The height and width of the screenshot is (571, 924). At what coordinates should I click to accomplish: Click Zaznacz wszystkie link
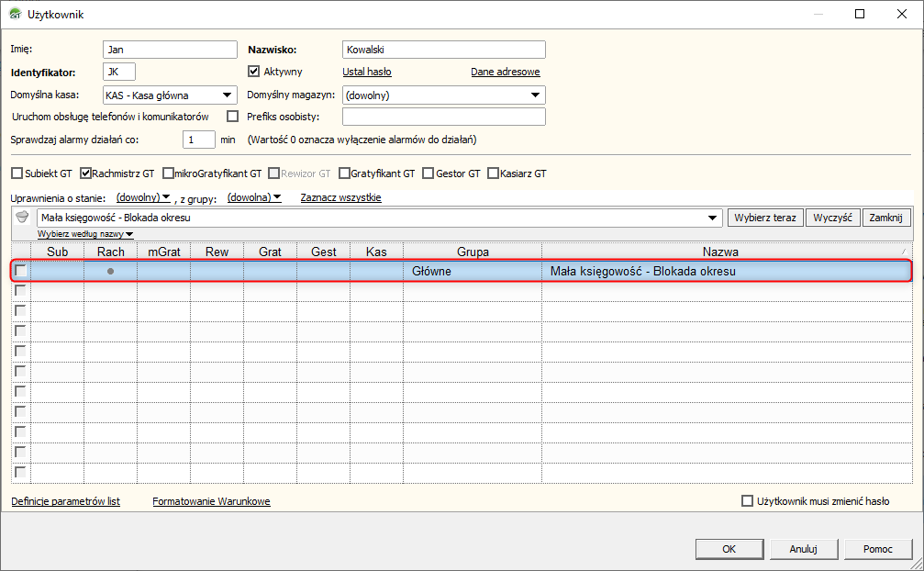(340, 197)
